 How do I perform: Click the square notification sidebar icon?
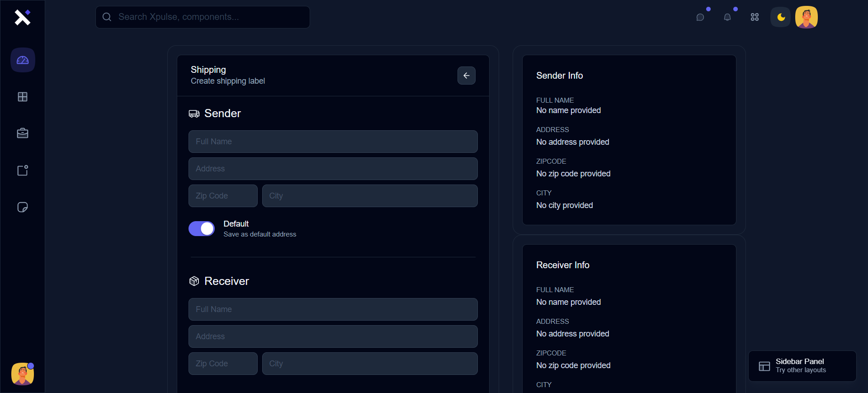click(23, 170)
